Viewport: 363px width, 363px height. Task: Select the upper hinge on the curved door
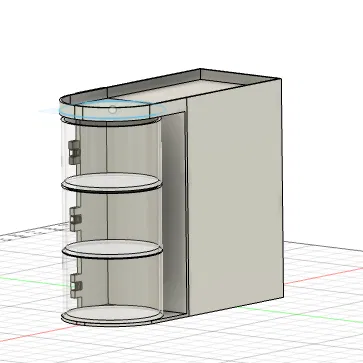(x=75, y=152)
